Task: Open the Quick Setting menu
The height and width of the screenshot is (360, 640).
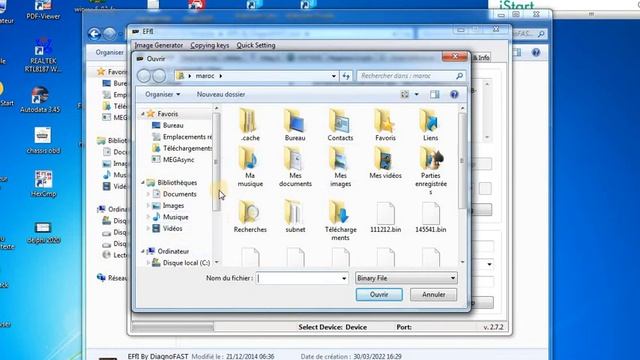Action: (256, 45)
